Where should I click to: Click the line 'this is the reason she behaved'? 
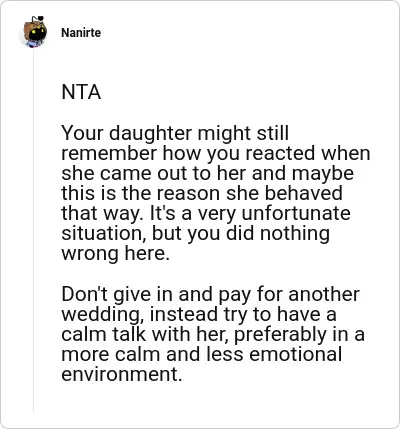(202, 193)
